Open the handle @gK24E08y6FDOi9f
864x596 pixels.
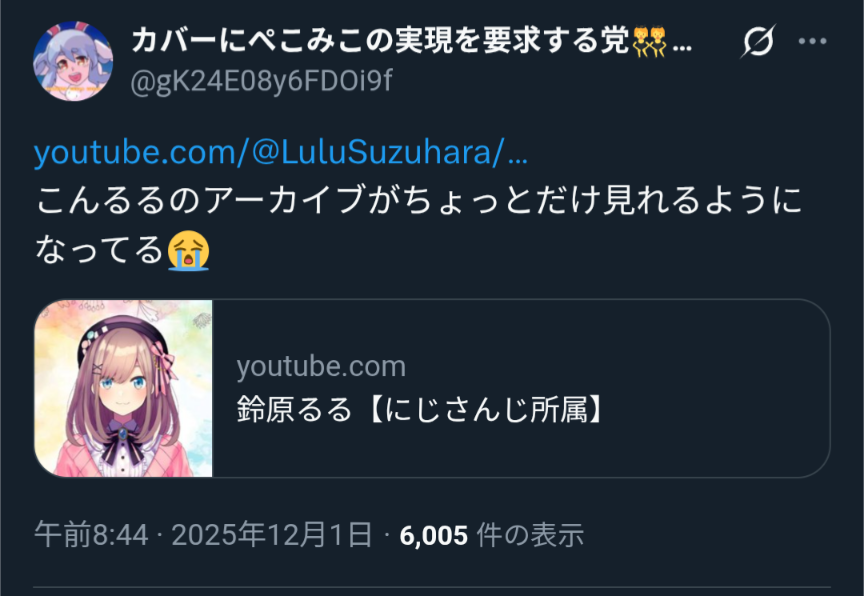coord(261,81)
